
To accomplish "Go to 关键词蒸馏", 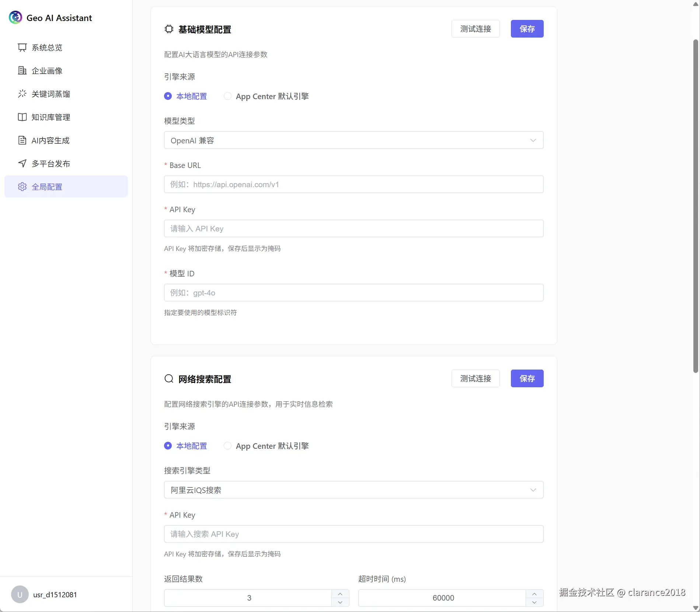I will click(66, 94).
